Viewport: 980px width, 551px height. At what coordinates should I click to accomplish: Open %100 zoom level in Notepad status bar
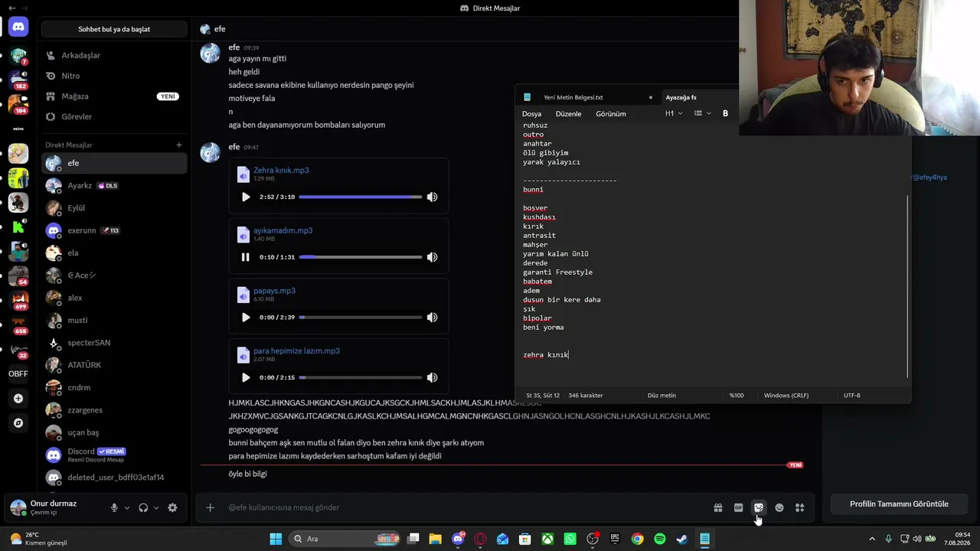736,396
